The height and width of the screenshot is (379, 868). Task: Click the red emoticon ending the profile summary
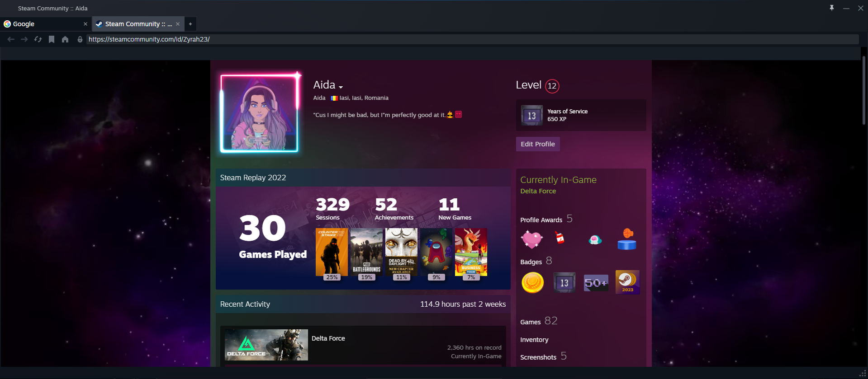[458, 115]
